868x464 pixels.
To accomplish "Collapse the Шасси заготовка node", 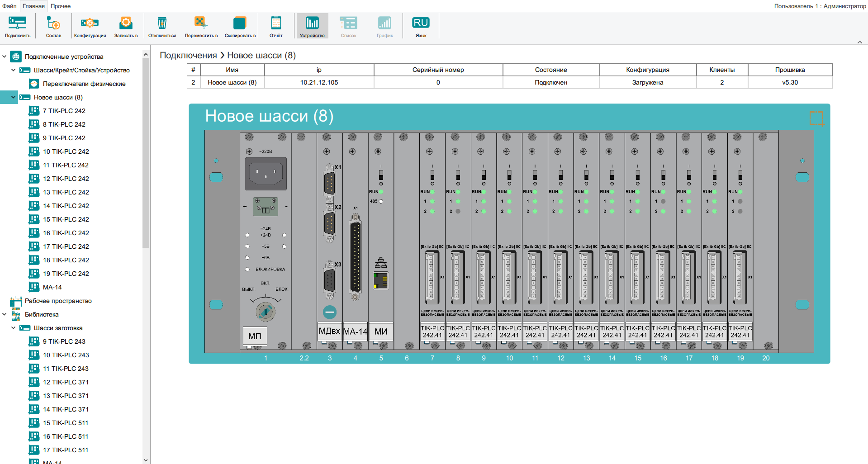I will pyautogui.click(x=14, y=328).
